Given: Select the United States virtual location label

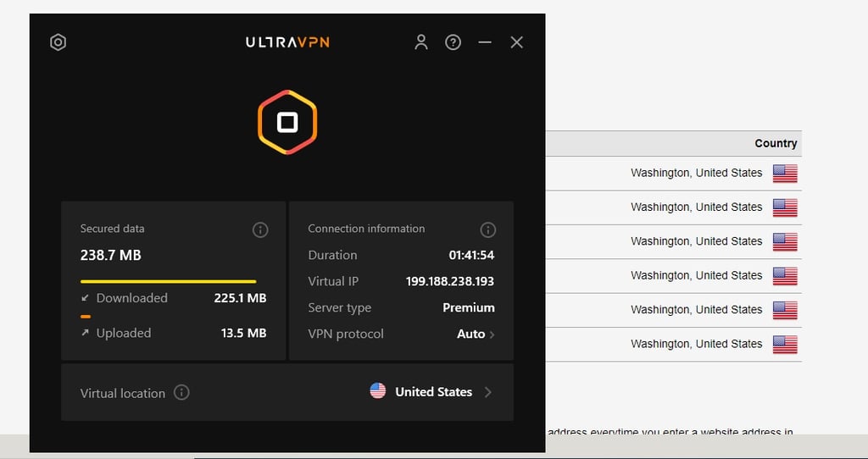Looking at the screenshot, I should (x=433, y=392).
